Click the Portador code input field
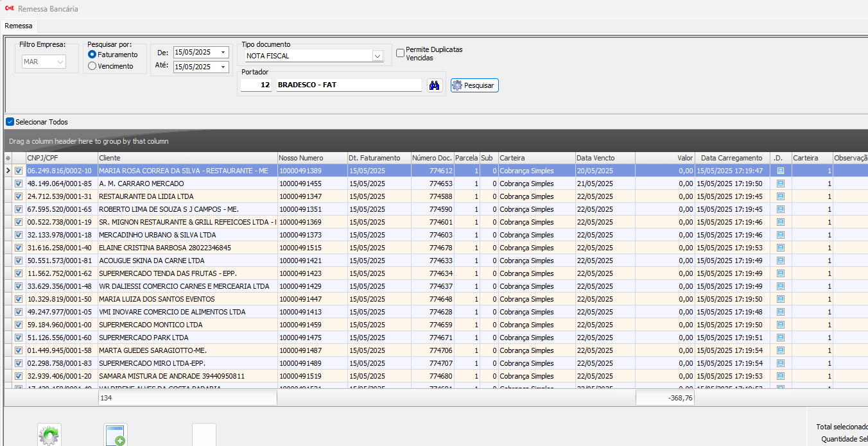This screenshot has height=446, width=868. coord(257,85)
